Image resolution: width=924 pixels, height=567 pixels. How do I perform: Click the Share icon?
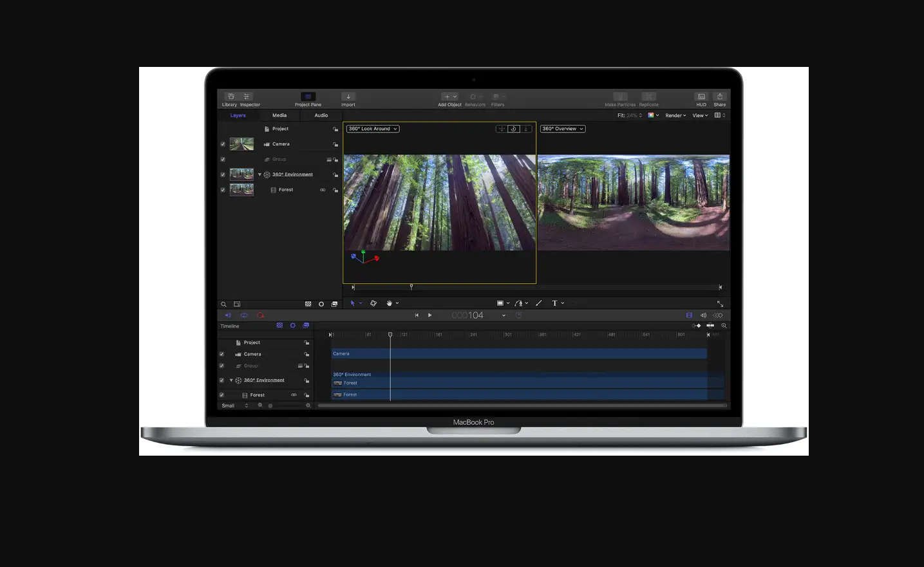(x=719, y=97)
